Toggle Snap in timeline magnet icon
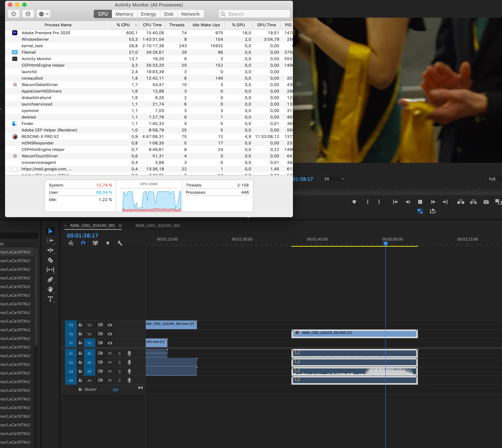The width and height of the screenshot is (502, 448). click(83, 243)
